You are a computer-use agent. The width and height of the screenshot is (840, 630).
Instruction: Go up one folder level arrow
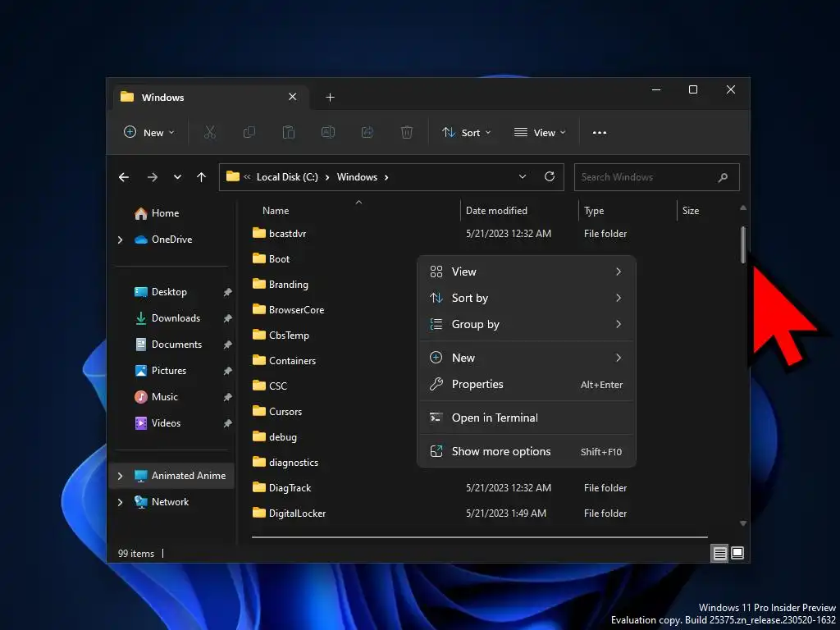point(202,177)
